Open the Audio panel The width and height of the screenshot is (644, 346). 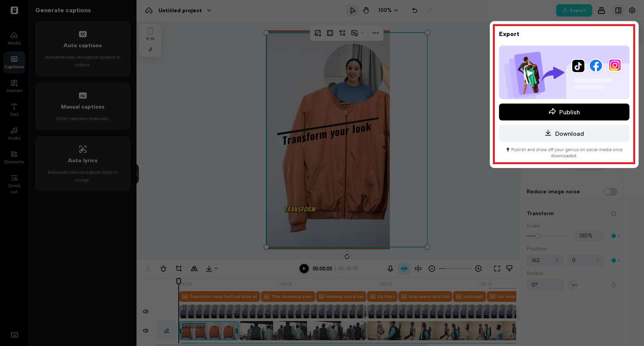pyautogui.click(x=14, y=133)
